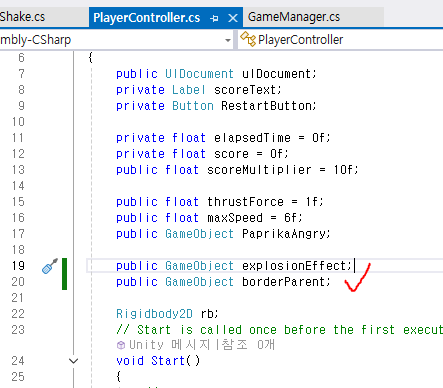
Task: Click the 'Button' type on line 9
Action: coord(193,106)
